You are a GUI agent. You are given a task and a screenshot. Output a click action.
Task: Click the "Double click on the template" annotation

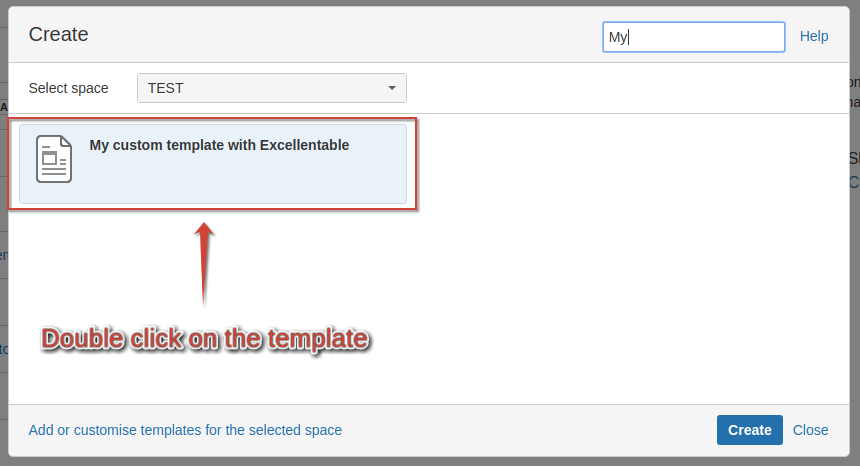(205, 339)
